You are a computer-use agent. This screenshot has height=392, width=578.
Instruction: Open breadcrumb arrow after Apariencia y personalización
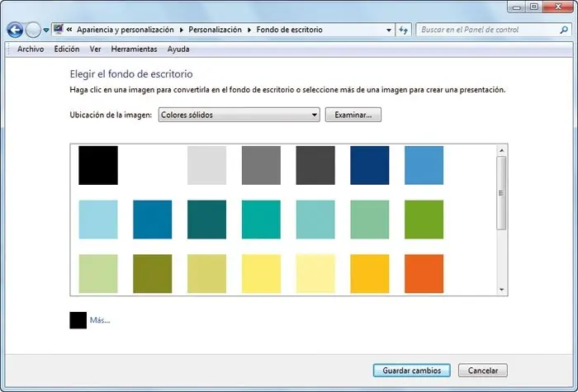click(x=182, y=30)
